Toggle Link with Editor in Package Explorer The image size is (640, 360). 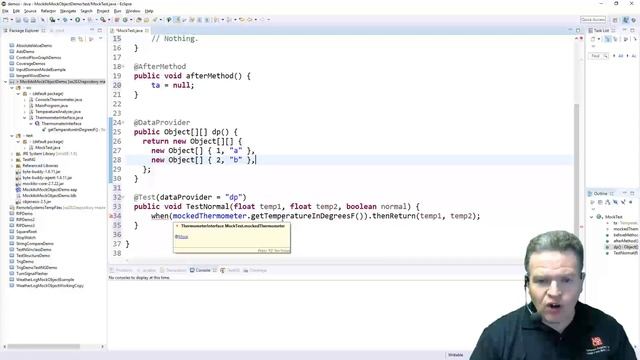81,39
